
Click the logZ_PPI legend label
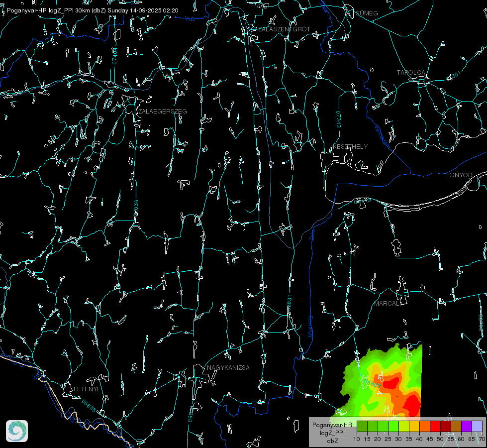pos(332,433)
